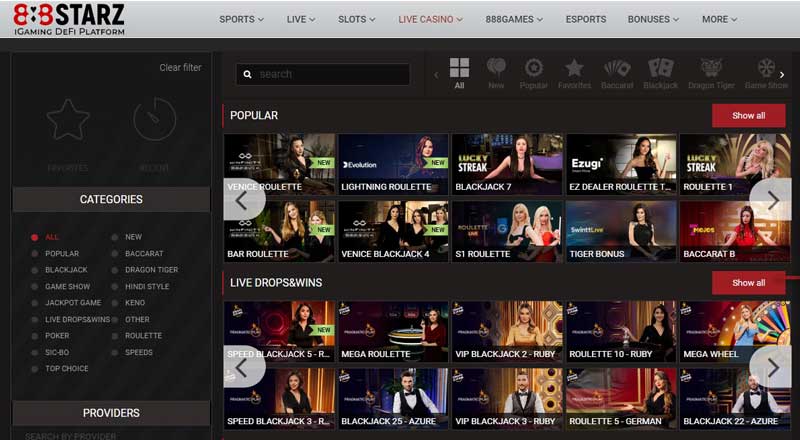The height and width of the screenshot is (440, 800).
Task: Click the Providers panel header
Action: 111,413
